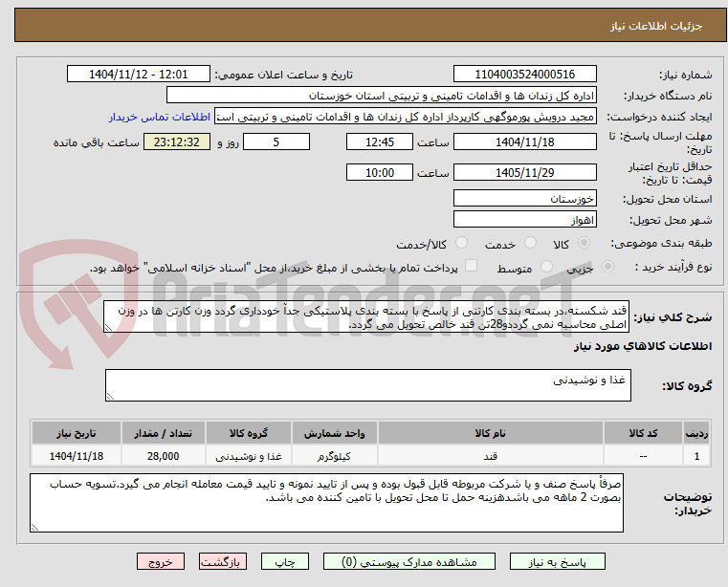
Task: Click the buyer organization name field
Action: 382,96
